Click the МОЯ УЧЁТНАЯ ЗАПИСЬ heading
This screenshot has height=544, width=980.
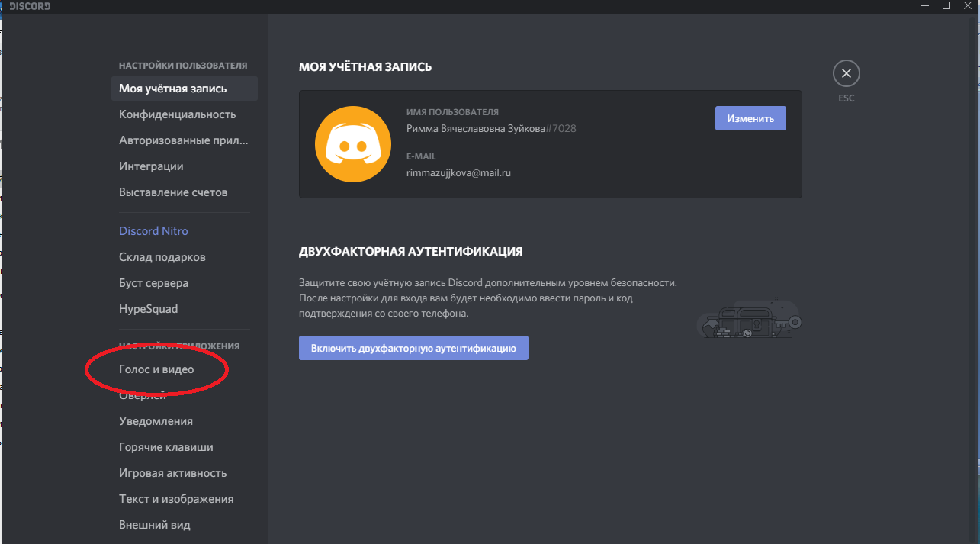coord(365,67)
